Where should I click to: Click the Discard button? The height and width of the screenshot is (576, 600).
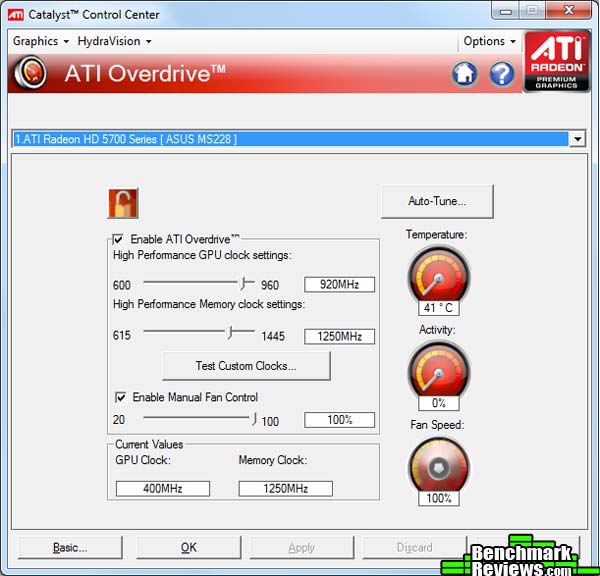(414, 547)
